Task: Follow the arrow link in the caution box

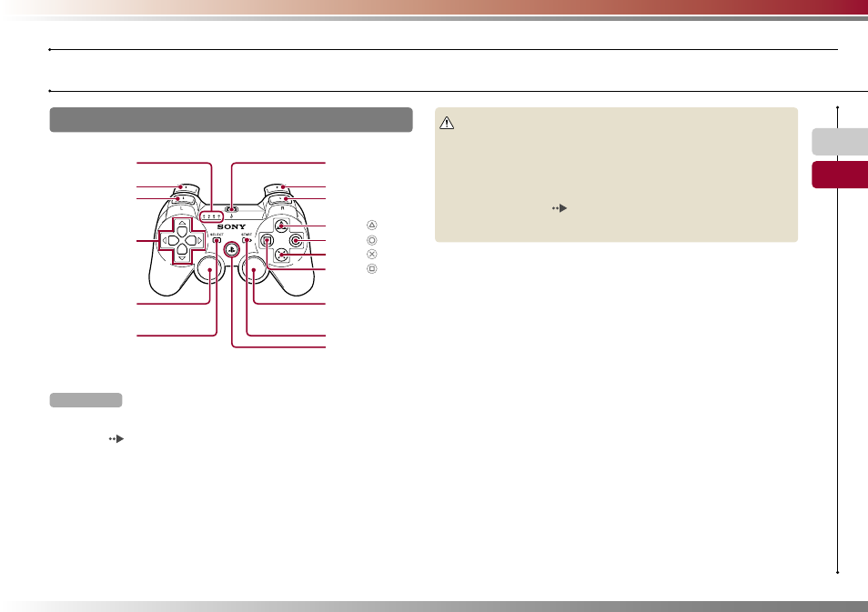Action: (560, 208)
